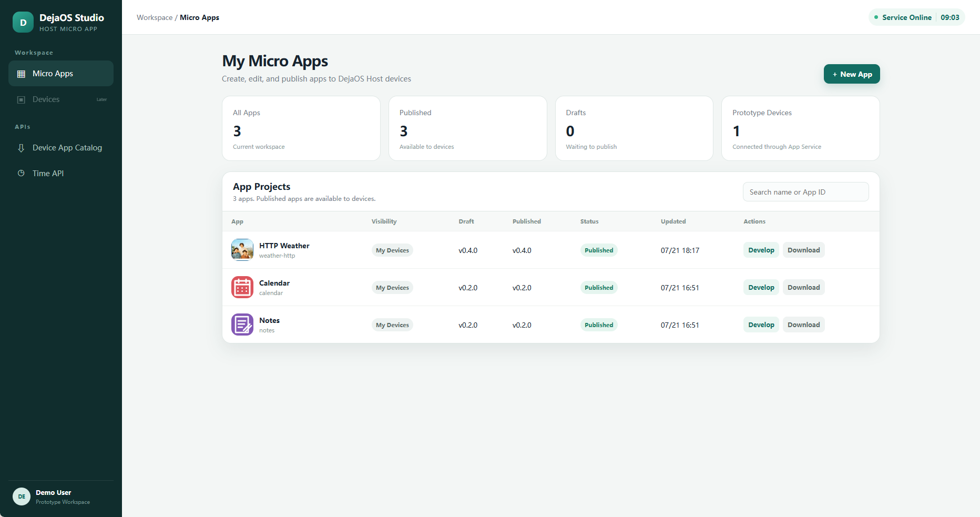
Task: Click the 09:03 clock in the header
Action: pyautogui.click(x=950, y=17)
